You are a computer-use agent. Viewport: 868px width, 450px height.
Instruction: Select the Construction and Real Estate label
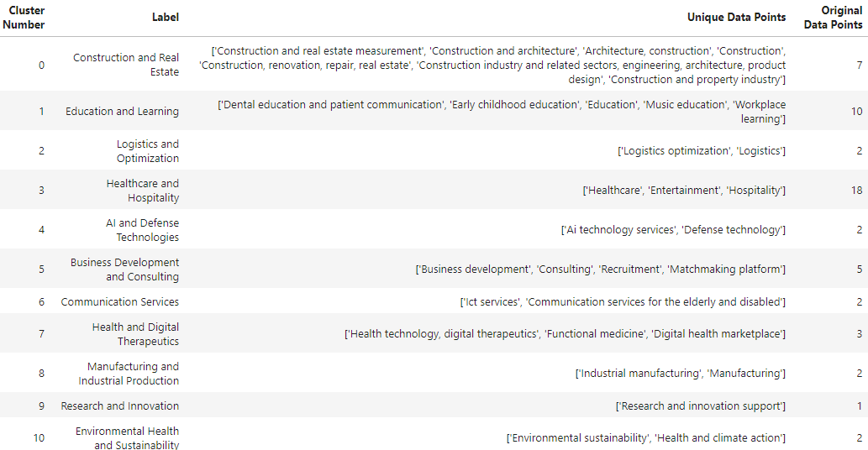tap(126, 65)
